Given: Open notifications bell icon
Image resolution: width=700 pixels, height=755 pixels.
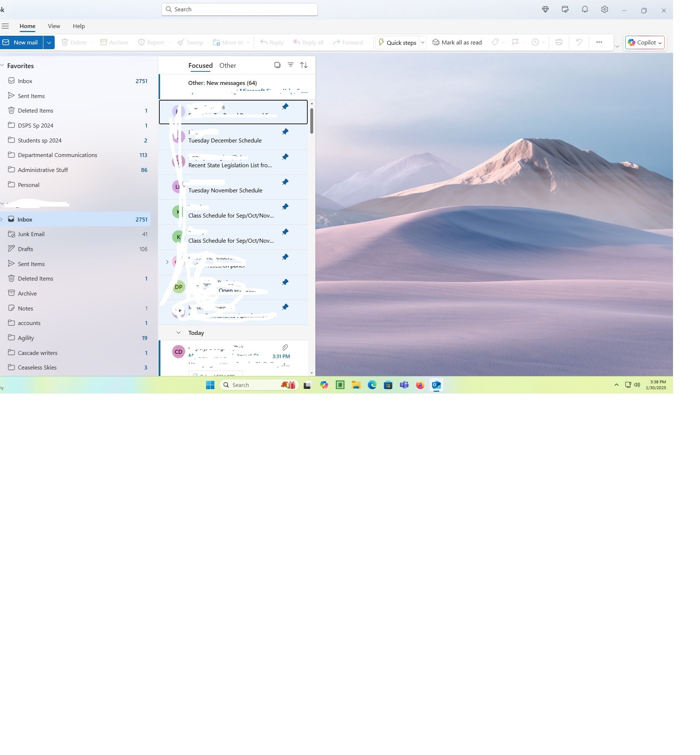Looking at the screenshot, I should click(x=585, y=9).
